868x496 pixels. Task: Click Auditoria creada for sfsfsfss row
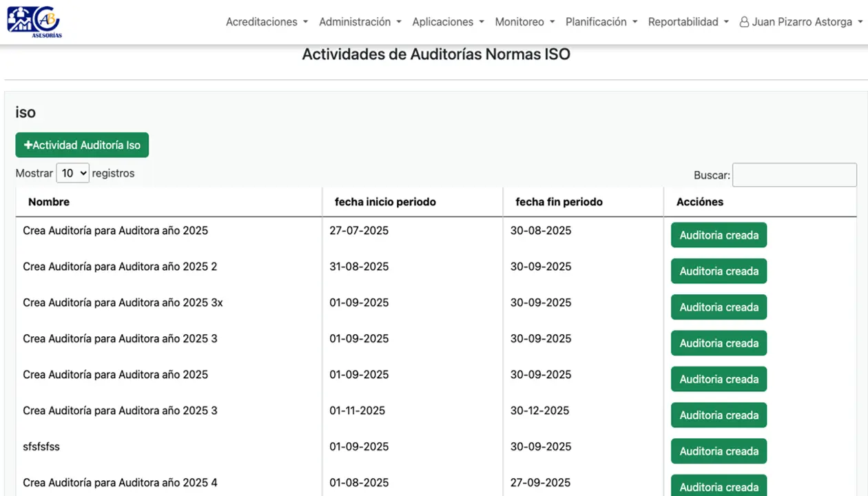click(x=719, y=451)
